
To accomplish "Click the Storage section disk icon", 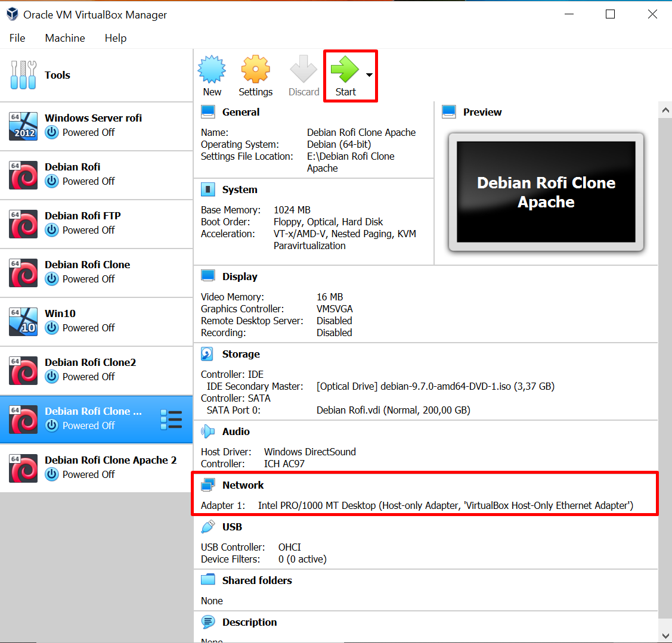I will coord(207,354).
